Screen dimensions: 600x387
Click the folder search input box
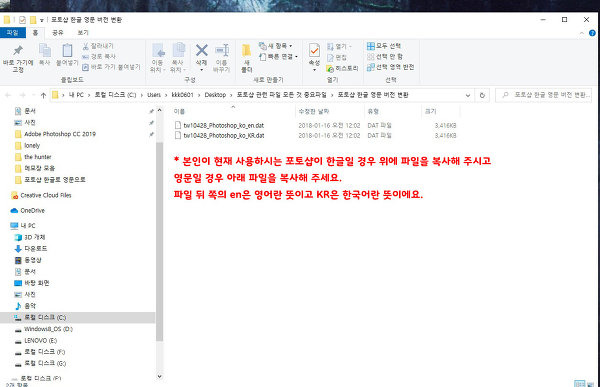[543, 95]
